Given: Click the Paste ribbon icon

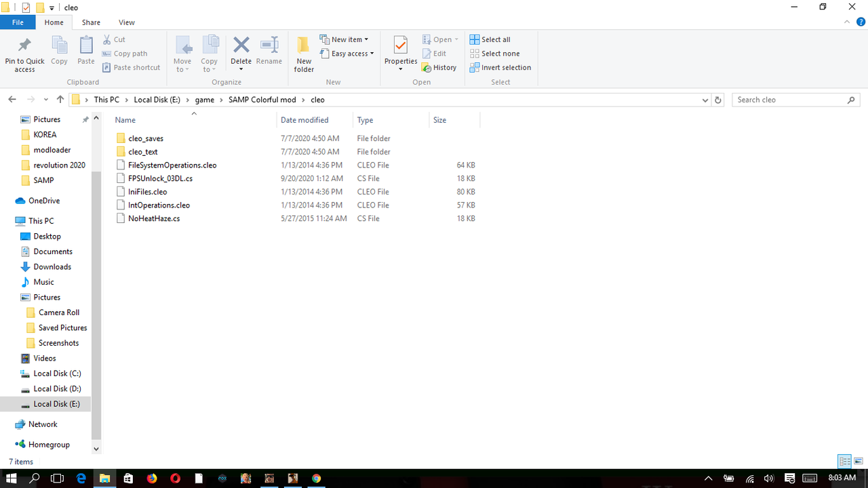Looking at the screenshot, I should [x=86, y=52].
